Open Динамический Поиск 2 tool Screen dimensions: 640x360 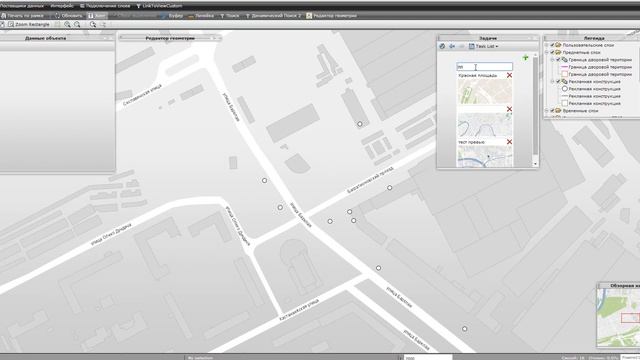(x=273, y=16)
